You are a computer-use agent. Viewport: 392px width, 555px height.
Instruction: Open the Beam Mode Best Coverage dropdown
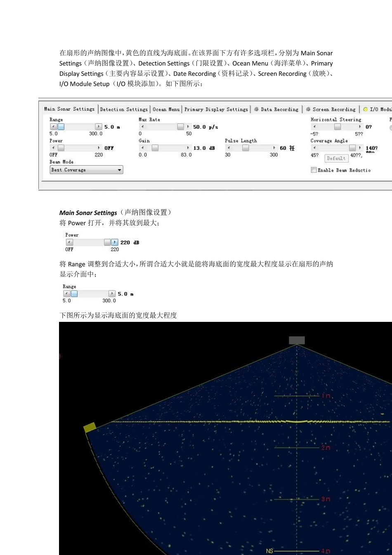pos(87,170)
